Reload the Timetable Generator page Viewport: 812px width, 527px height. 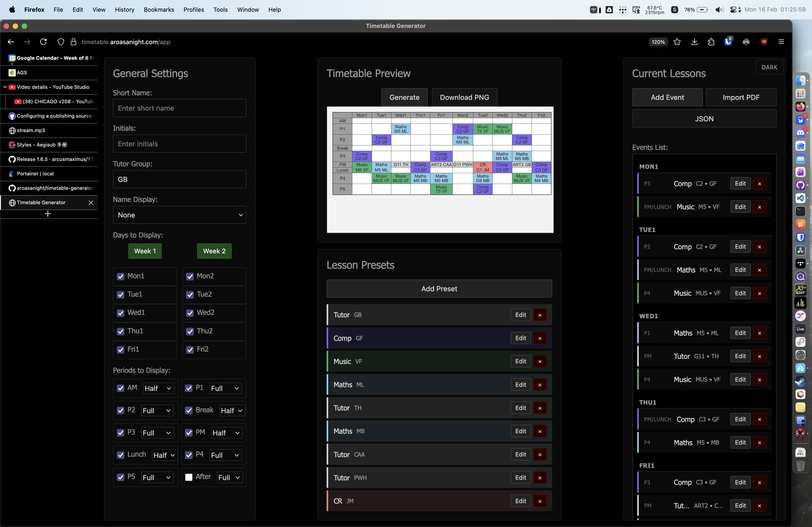[x=43, y=41]
